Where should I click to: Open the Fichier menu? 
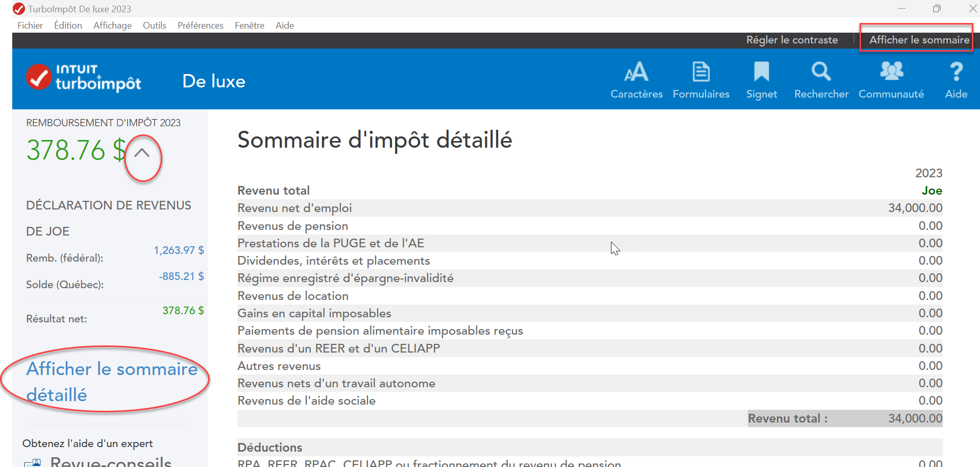click(30, 26)
